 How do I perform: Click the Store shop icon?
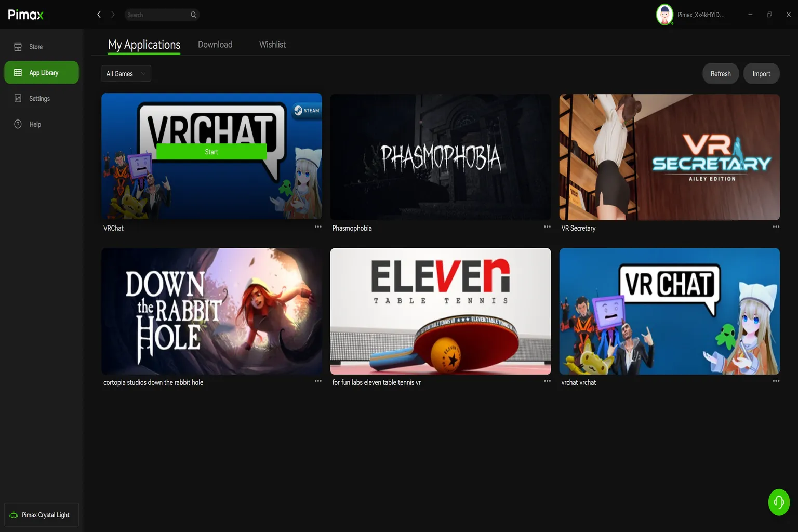pos(18,47)
